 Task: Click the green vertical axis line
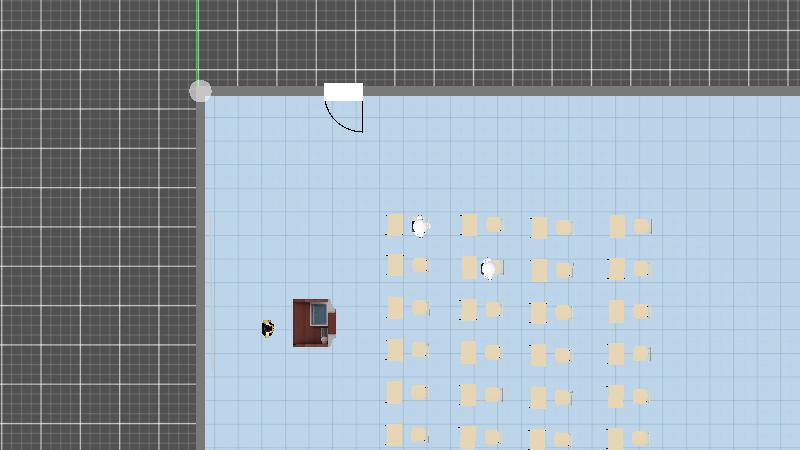[x=197, y=40]
